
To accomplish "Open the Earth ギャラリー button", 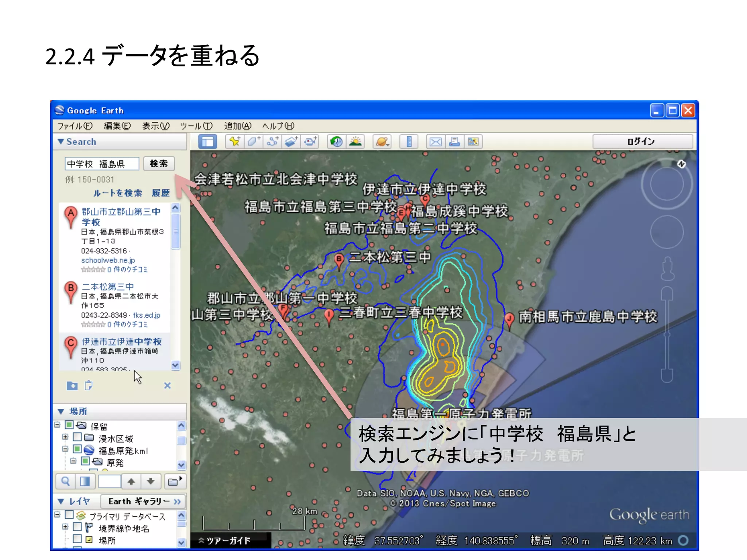I will (x=143, y=502).
